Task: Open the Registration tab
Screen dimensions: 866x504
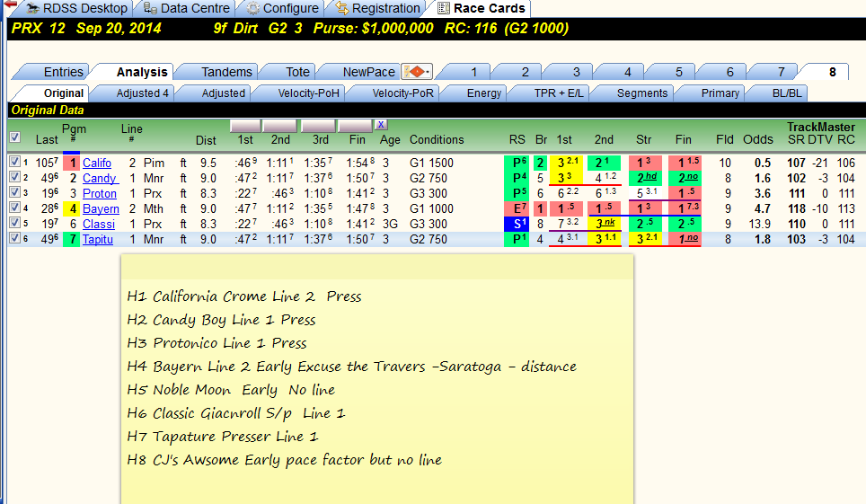Action: point(378,8)
